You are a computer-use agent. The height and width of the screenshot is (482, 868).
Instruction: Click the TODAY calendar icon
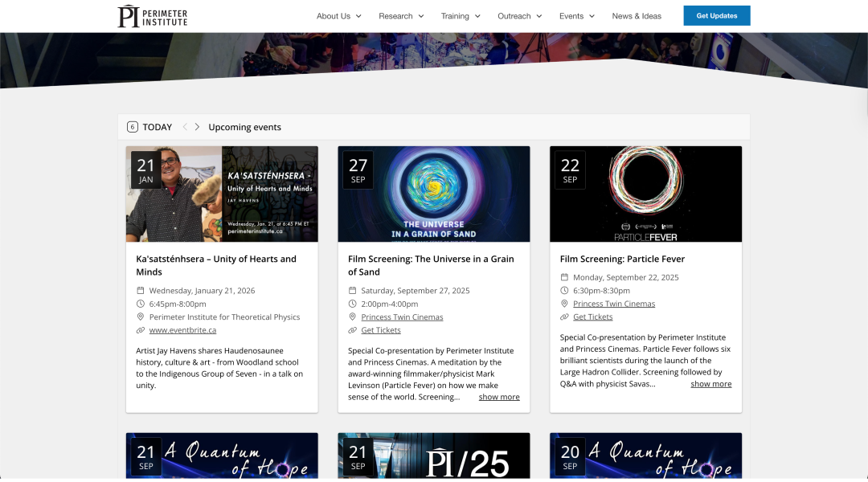(x=133, y=127)
